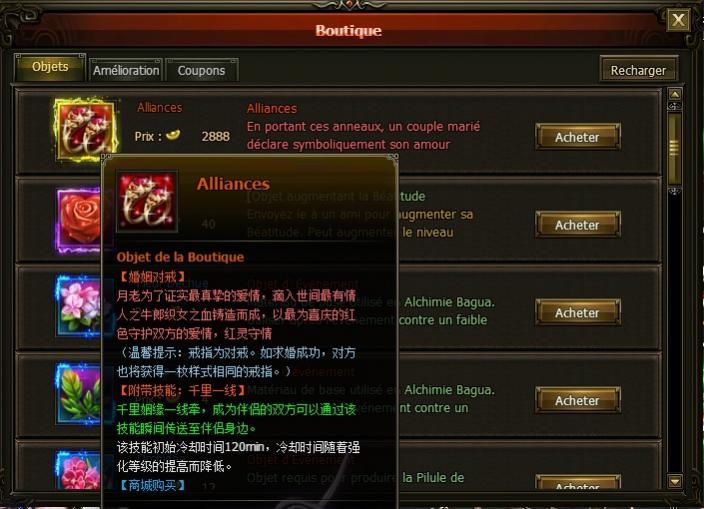Buy Alliances with the Acheter button
Viewport: 704px width, 509px height.
coord(577,137)
